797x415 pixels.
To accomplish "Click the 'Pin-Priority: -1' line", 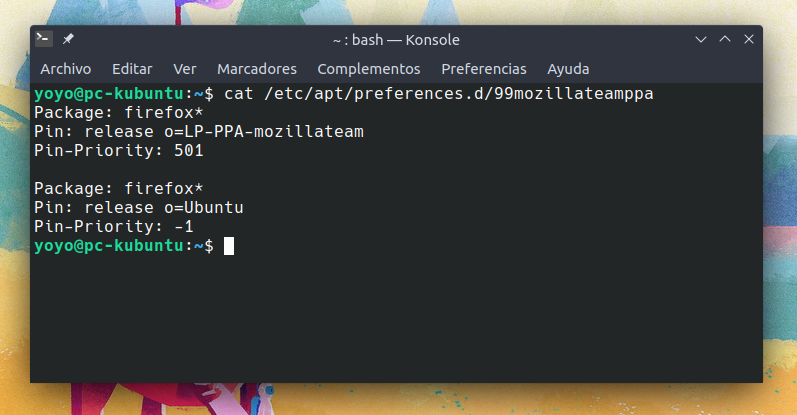I will tap(113, 227).
